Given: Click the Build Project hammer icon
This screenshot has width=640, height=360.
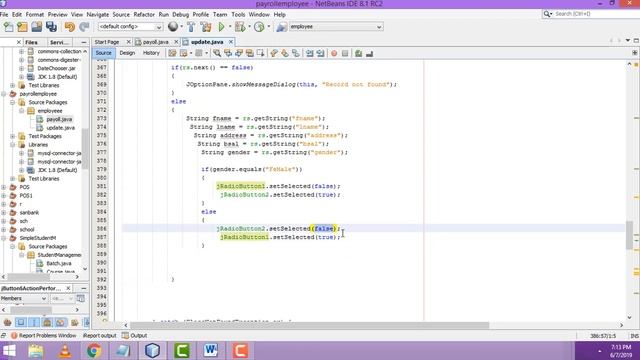Looking at the screenshot, I should (x=191, y=27).
